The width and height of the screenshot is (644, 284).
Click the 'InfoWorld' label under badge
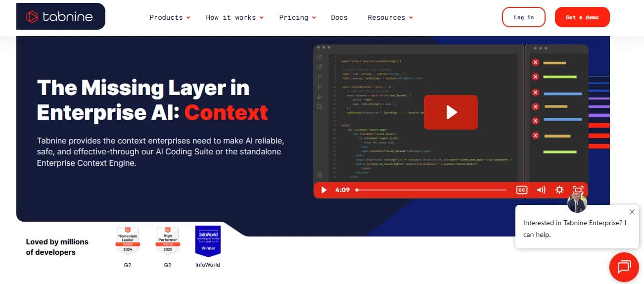tap(208, 265)
